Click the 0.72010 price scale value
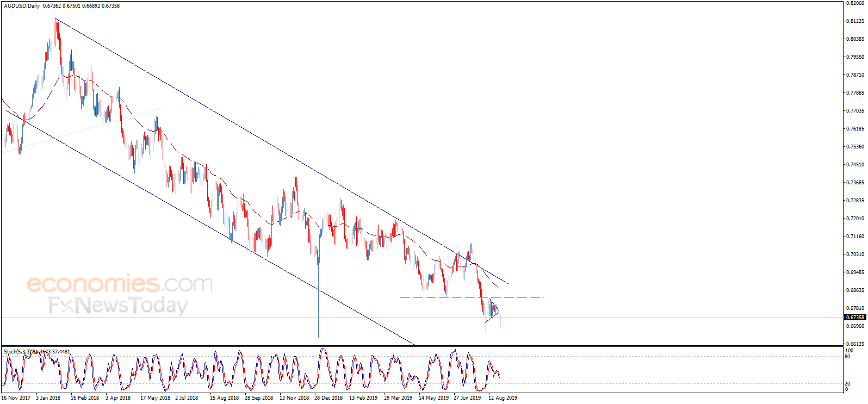This screenshot has height=404, width=868. 855,219
